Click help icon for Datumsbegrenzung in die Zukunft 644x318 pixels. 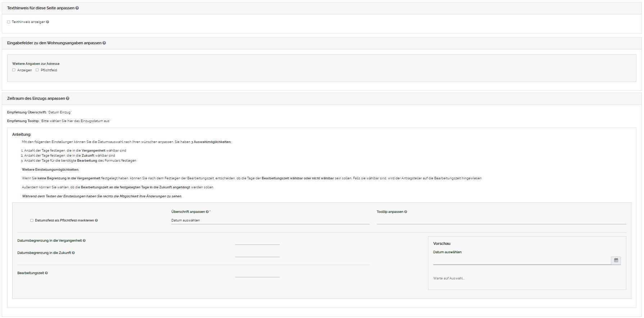(73, 253)
